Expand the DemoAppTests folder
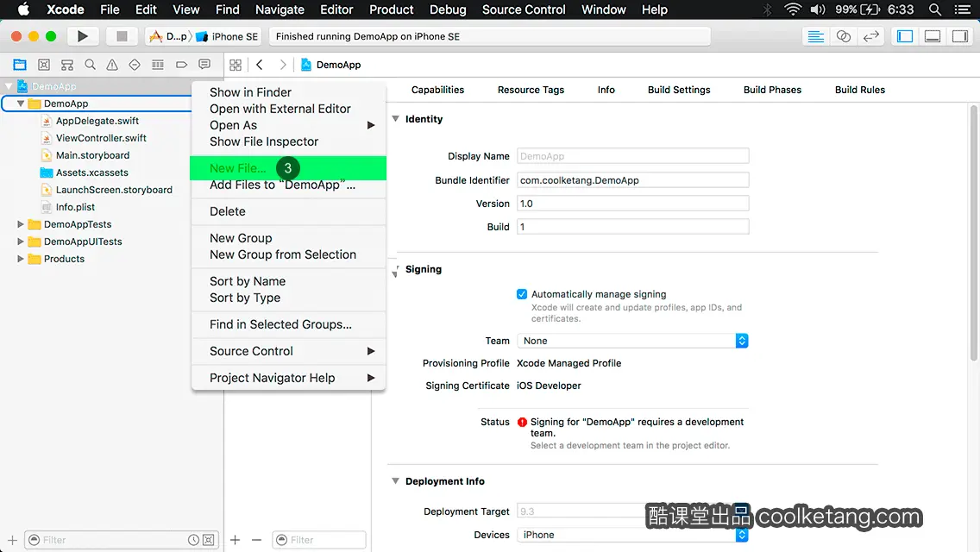Screen dimensions: 980x552 point(21,223)
